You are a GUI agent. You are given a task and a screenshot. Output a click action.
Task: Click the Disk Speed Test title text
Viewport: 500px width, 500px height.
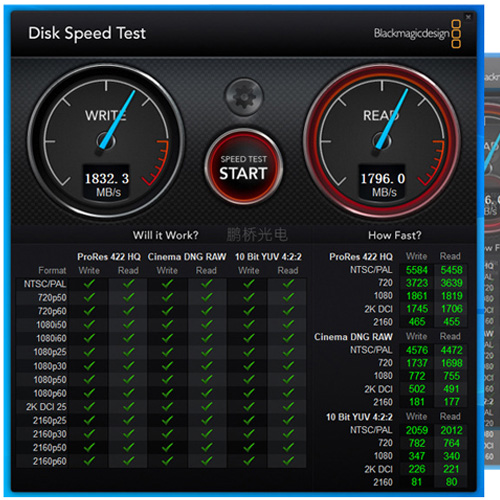(x=87, y=33)
